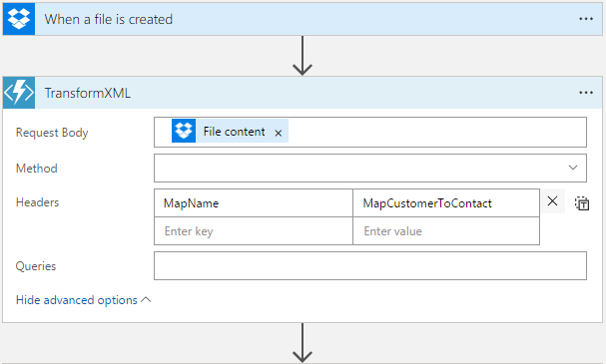This screenshot has height=364, width=606.
Task: Click the Azure Function icon beside TransformXML
Action: pos(19,93)
